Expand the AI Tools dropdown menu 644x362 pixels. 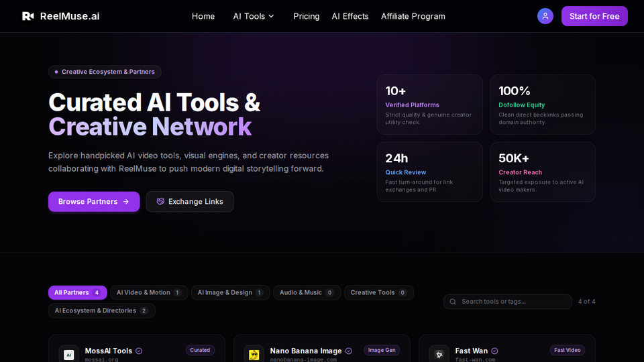[x=254, y=16]
